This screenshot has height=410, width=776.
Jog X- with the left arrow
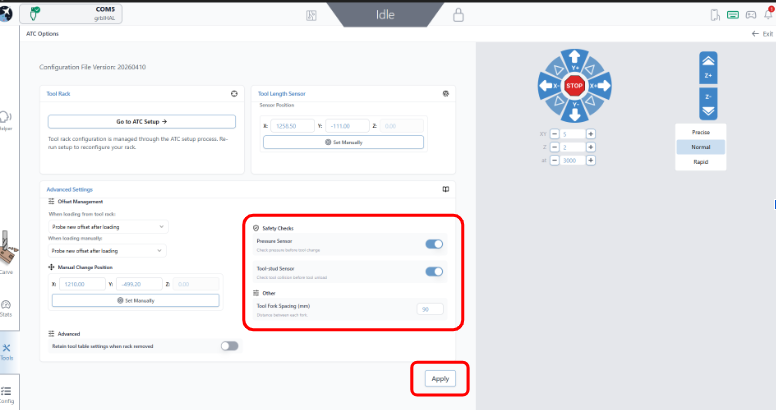(548, 86)
